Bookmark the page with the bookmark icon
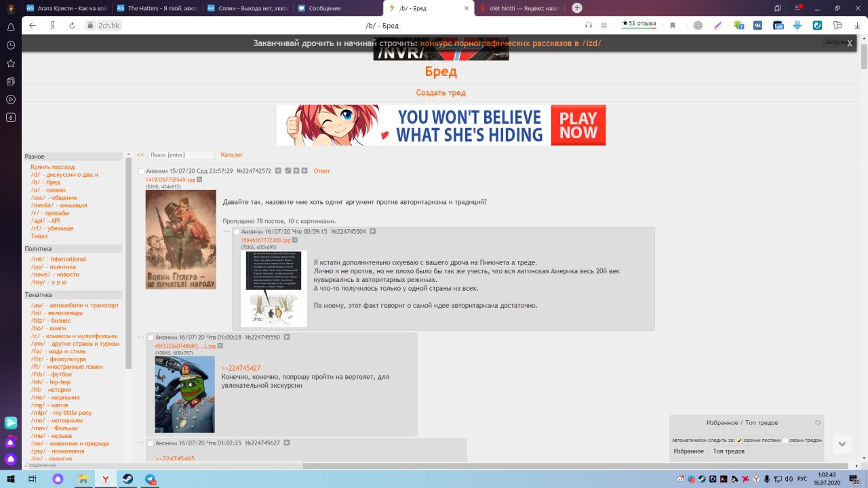This screenshot has height=488, width=868. click(673, 25)
